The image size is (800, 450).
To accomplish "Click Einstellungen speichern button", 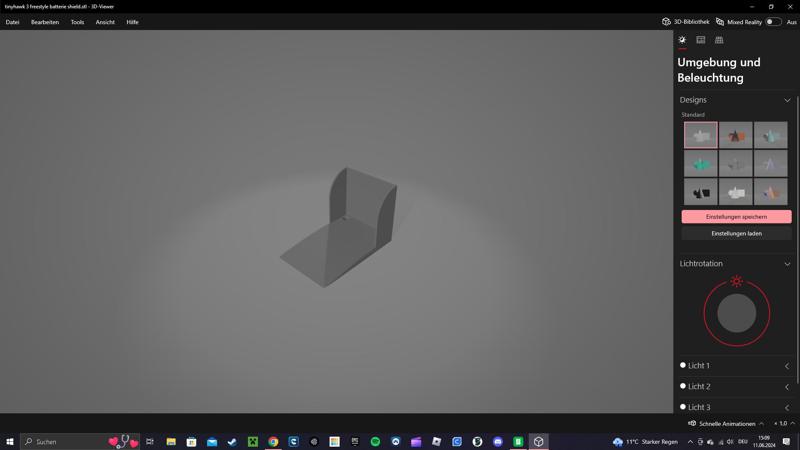I will tap(736, 217).
